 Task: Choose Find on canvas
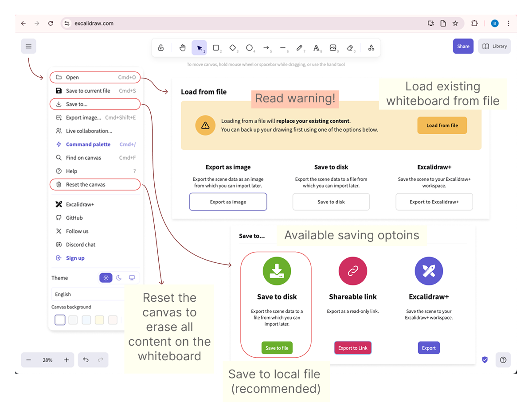coord(95,158)
